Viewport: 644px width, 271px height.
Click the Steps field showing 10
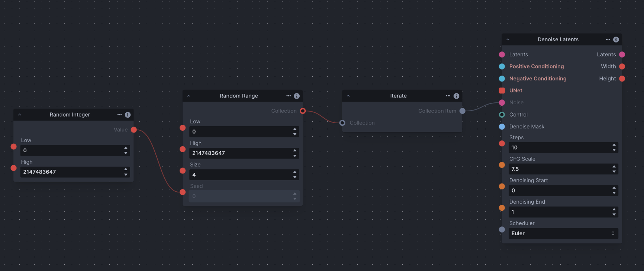[563, 147]
